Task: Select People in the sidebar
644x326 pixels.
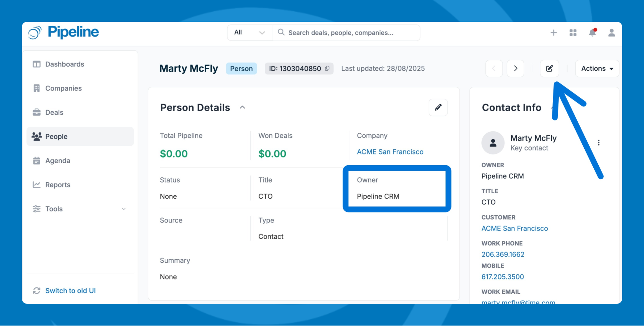Action: [80, 136]
